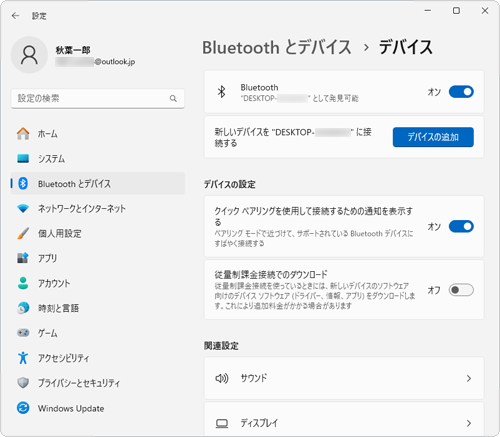This screenshot has width=500, height=437.
Task: Open Windows Update settings
Action: click(98, 408)
